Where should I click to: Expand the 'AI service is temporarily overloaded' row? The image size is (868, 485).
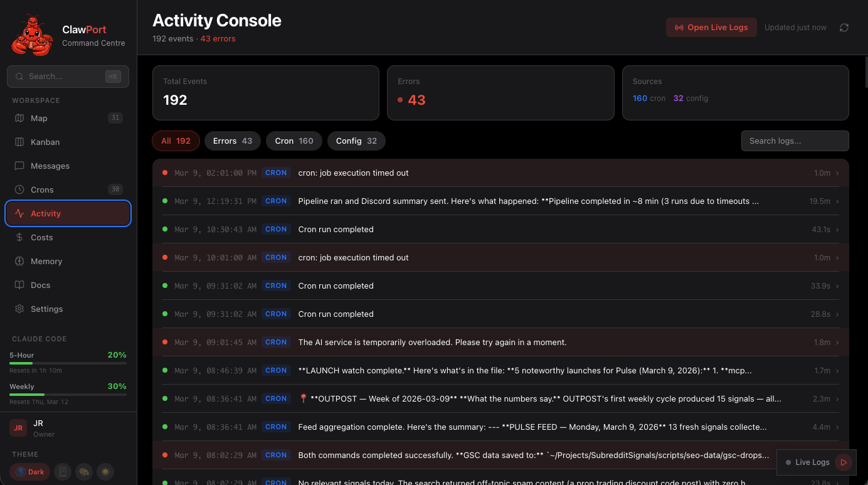coord(500,342)
